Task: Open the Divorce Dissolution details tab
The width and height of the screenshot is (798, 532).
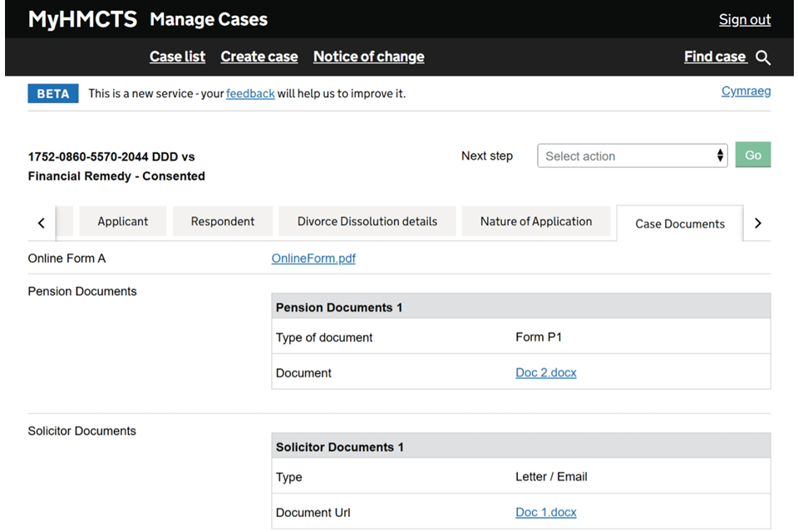Action: click(367, 221)
